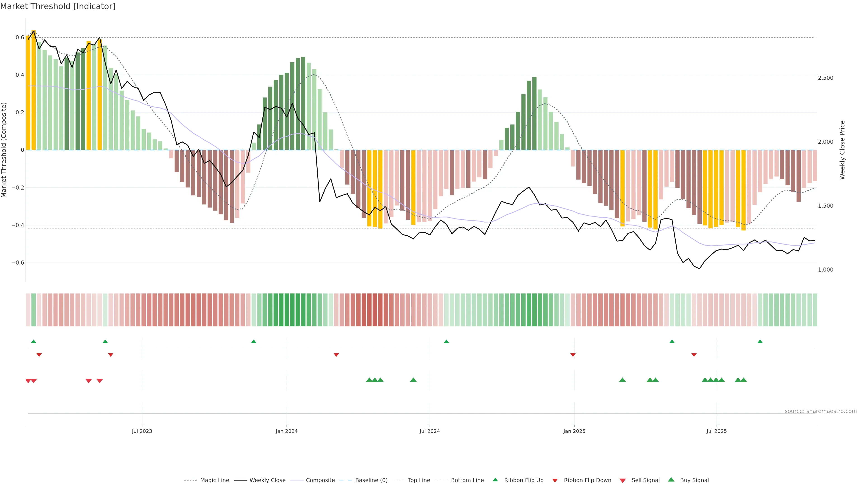Click the ribbon flip up marker near Jul 2024
Image resolution: width=868 pixels, height=488 pixels.
(446, 342)
